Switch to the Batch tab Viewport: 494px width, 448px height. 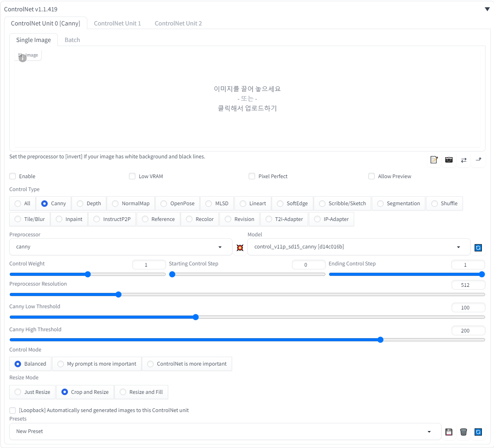coord(72,40)
